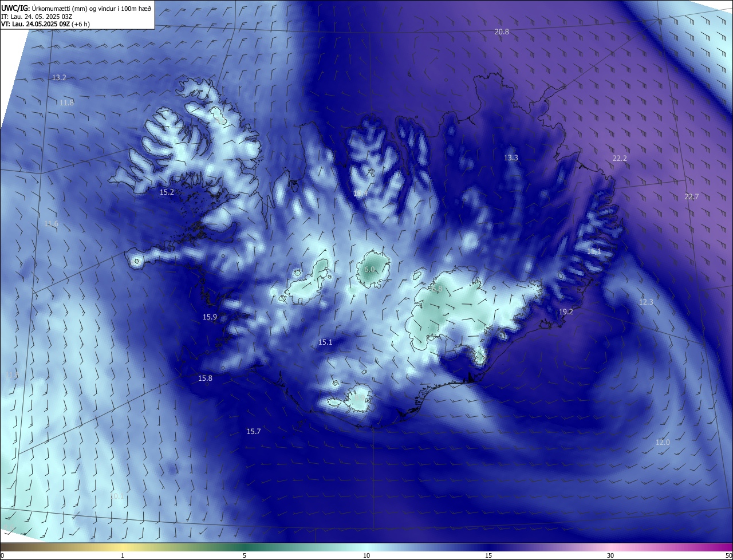
Task: Click the 22.7 value label
Action: pos(692,197)
